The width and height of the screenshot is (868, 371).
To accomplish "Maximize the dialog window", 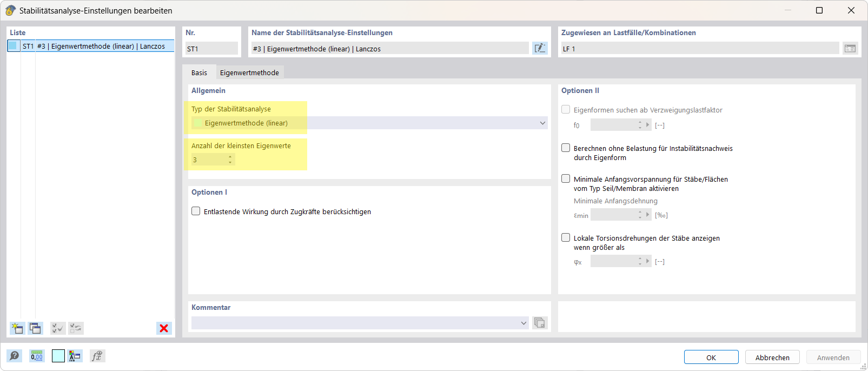I will pyautogui.click(x=819, y=10).
